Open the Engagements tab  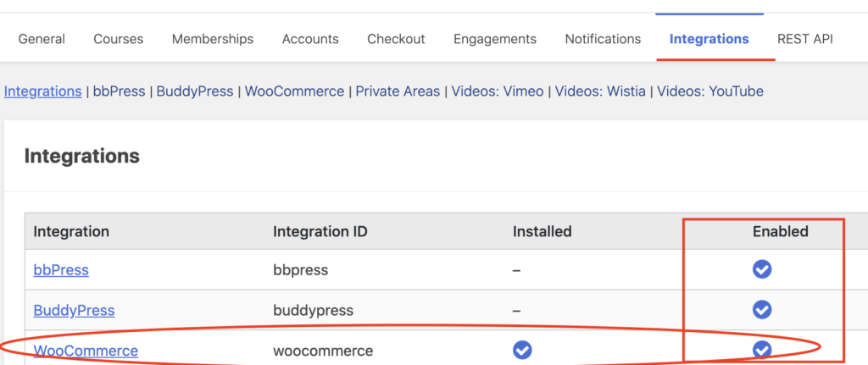[x=495, y=39]
